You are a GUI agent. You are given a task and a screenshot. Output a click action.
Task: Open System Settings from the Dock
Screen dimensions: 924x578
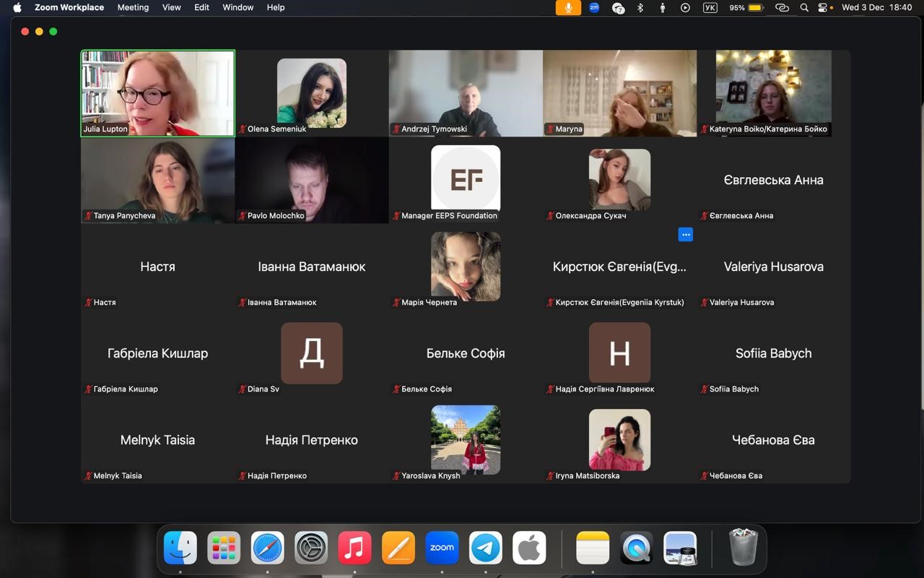point(311,549)
